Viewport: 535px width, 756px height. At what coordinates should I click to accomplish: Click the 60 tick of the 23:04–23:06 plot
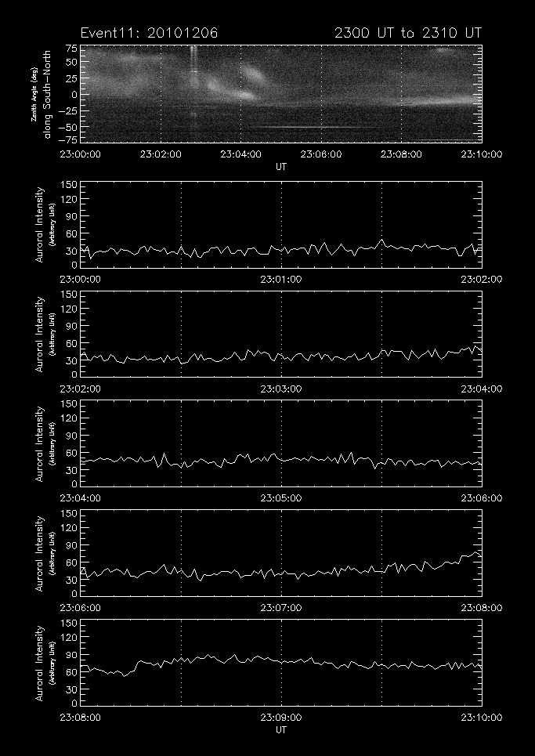(71, 453)
